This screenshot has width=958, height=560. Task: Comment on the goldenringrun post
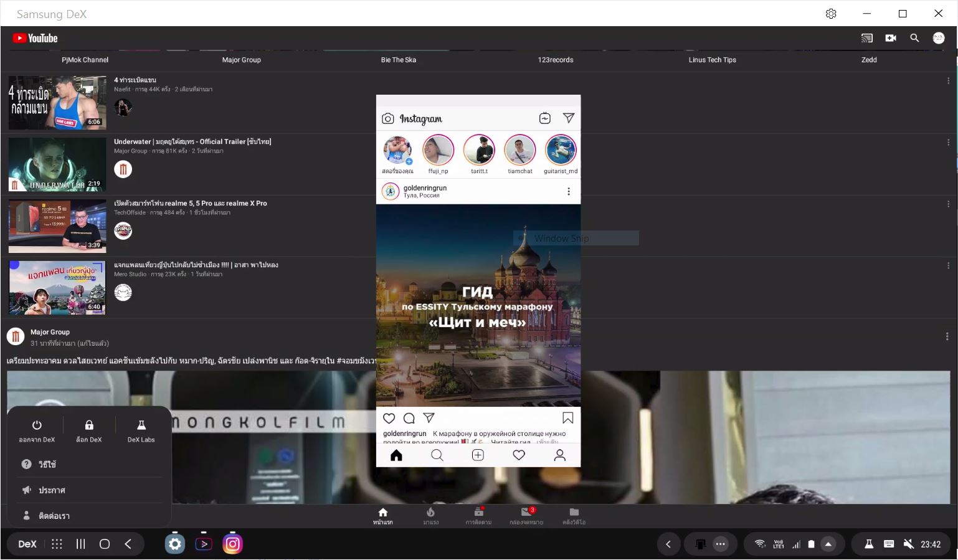pos(409,418)
